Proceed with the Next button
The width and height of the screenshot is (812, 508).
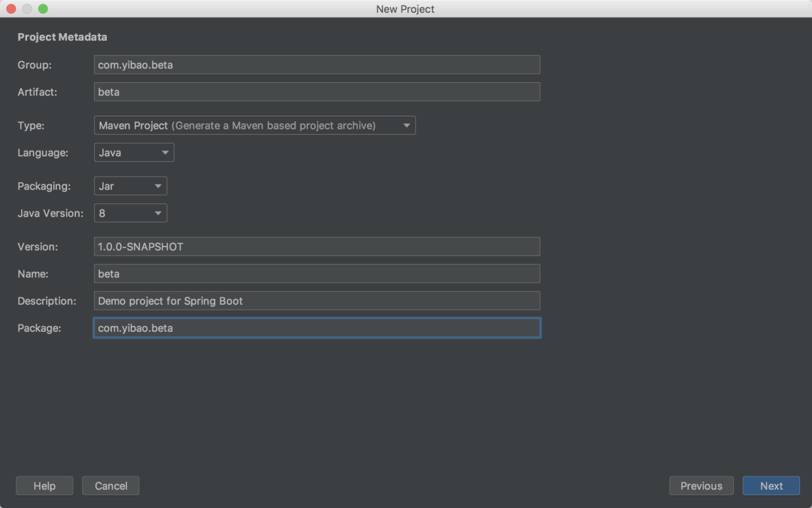(x=771, y=486)
